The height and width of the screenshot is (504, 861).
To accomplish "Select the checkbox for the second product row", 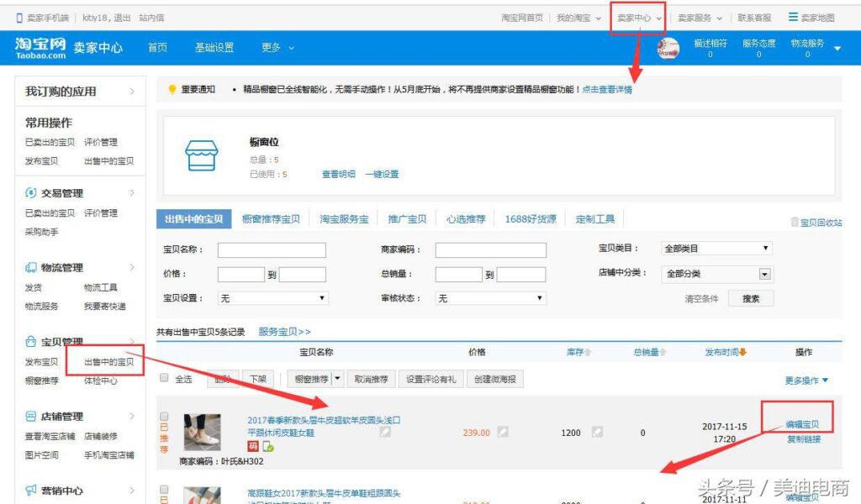I will (164, 489).
